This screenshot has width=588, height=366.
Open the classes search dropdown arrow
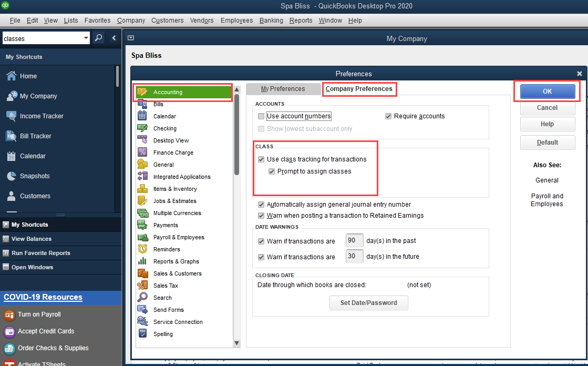[86, 38]
